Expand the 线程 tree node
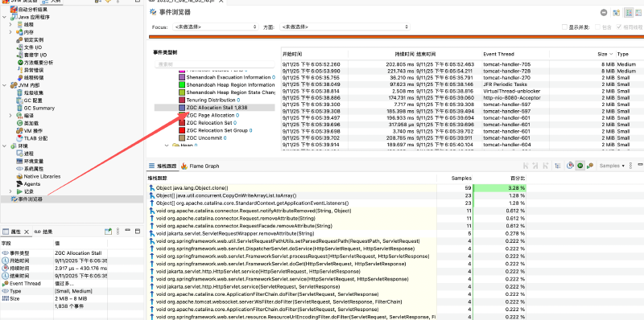Screen dimensions: 644x320 tap(11, 25)
